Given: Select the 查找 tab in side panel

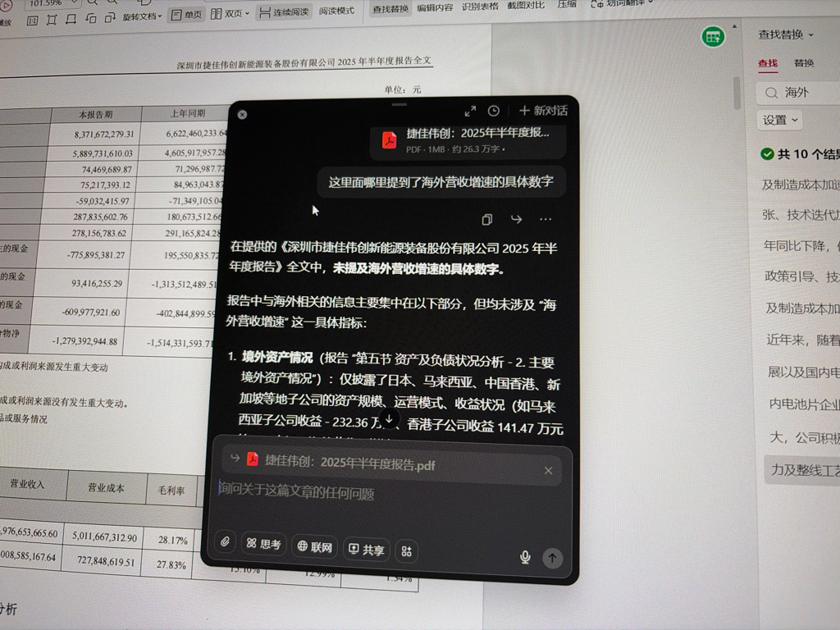Looking at the screenshot, I should click(768, 63).
